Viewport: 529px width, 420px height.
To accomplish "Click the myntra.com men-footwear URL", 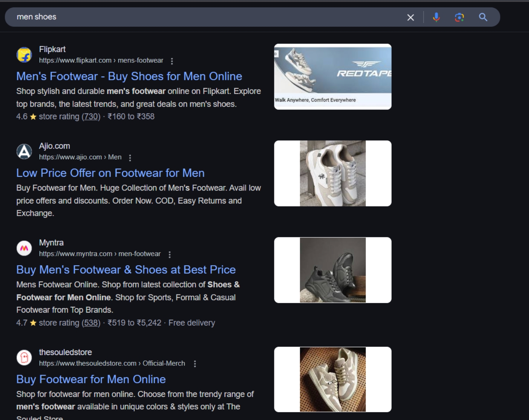I will click(100, 254).
